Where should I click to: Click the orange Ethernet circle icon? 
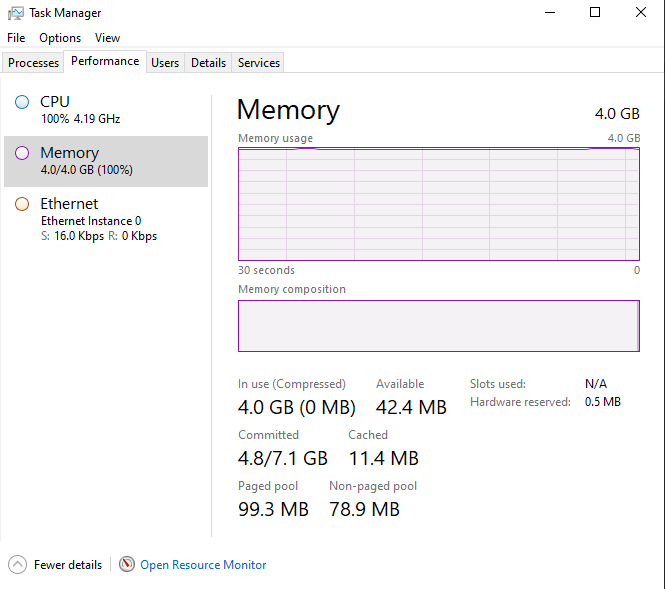click(22, 204)
